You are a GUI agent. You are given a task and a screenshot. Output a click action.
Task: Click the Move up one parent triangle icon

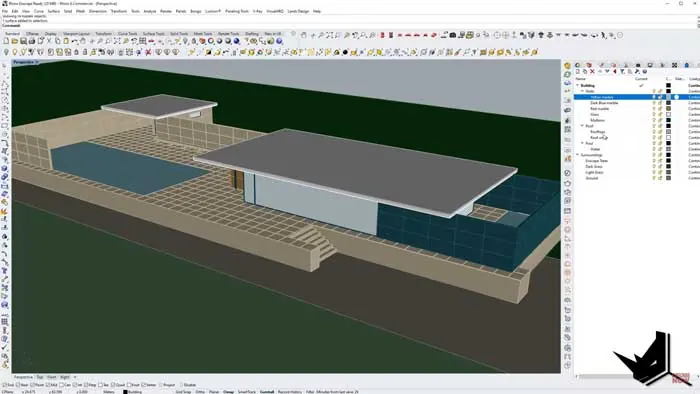point(615,71)
